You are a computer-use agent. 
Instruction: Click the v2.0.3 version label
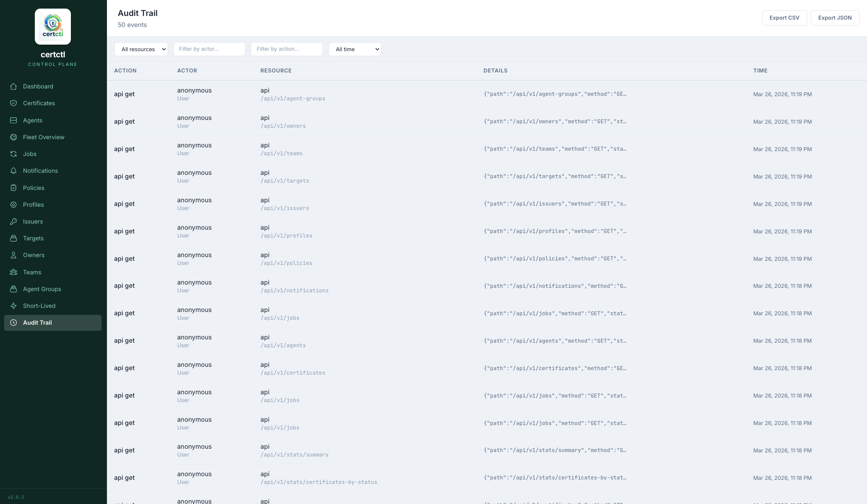tap(16, 497)
